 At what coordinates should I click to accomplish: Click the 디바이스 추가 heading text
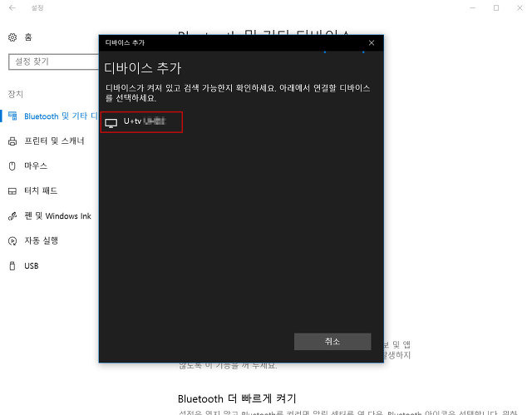pyautogui.click(x=143, y=68)
